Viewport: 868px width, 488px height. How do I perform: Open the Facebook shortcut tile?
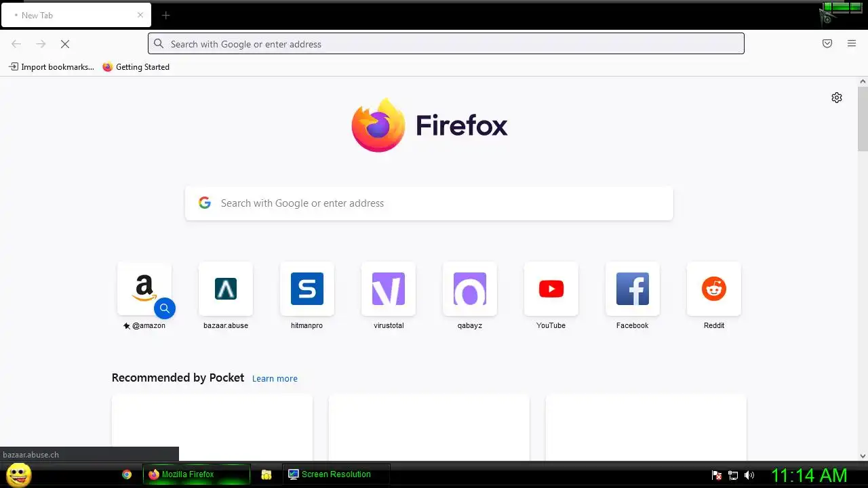633,289
